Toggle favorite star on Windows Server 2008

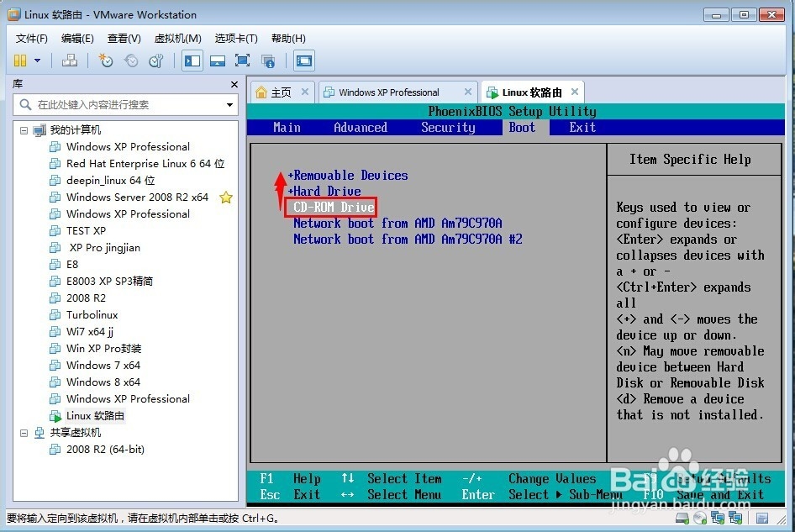coord(226,198)
